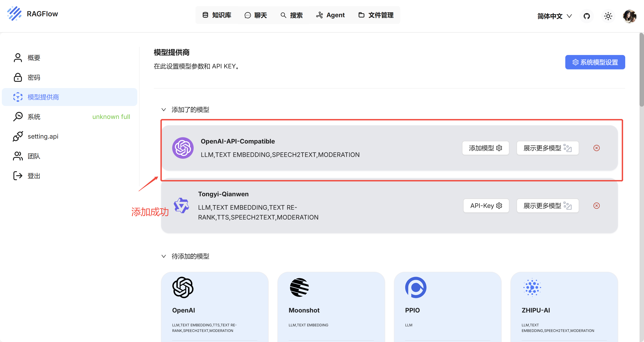The width and height of the screenshot is (644, 342).
Task: Open the user avatar menu
Action: point(629,16)
